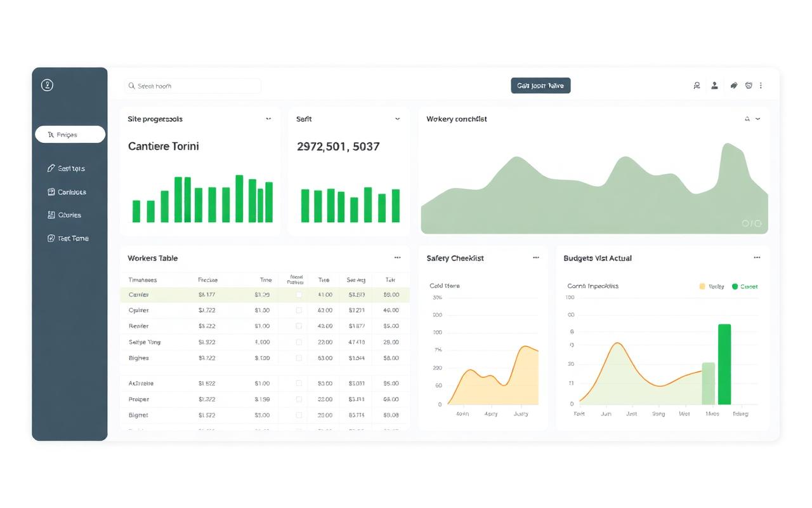Click the tall green bar in budget chart

[724, 364]
